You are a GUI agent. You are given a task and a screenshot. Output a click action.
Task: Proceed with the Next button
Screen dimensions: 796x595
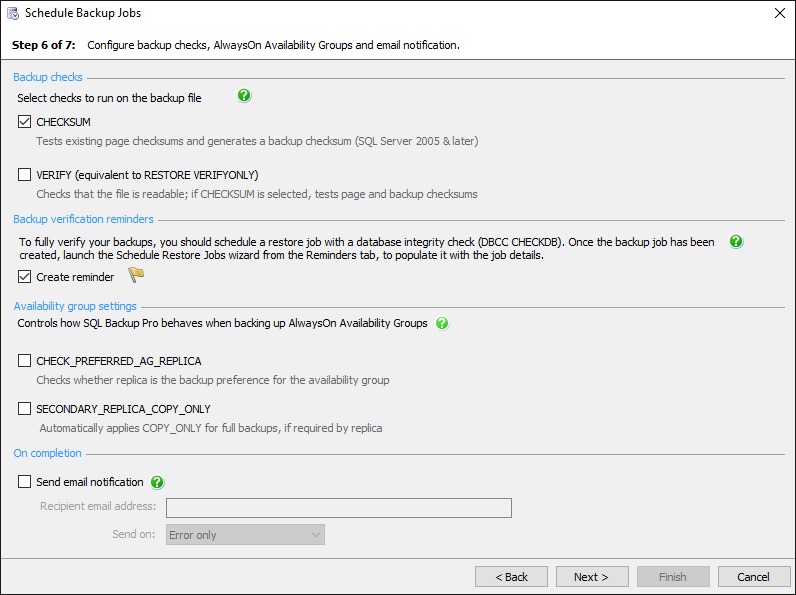coord(592,577)
